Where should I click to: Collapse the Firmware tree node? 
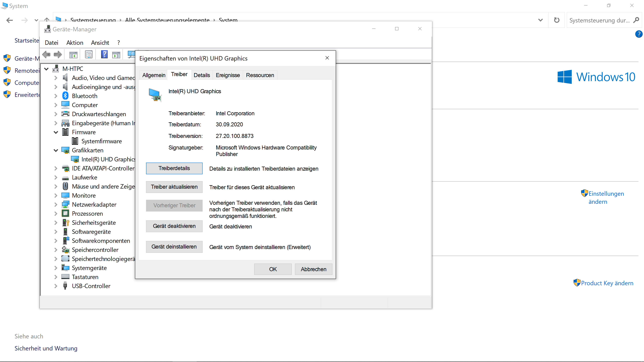56,132
